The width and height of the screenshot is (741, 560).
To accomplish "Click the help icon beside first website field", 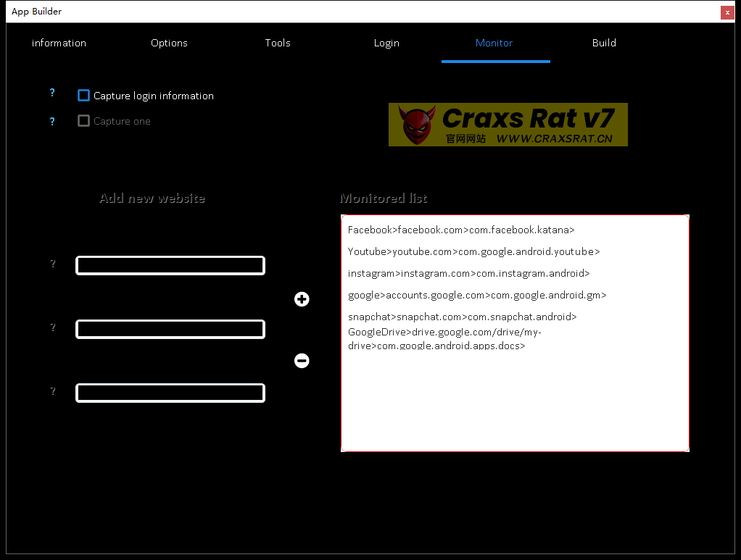I will coord(52,264).
